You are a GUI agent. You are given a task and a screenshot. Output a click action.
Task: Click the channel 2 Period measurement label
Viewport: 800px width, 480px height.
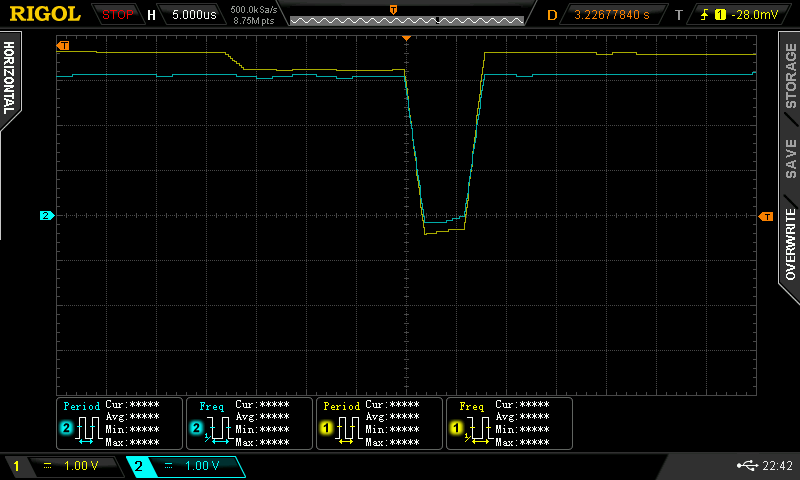pos(81,407)
